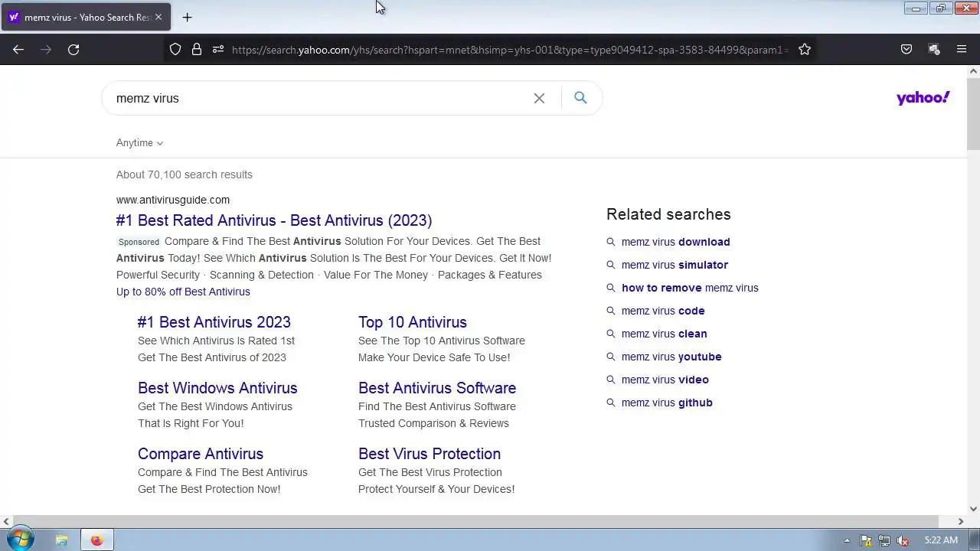This screenshot has width=980, height=551.
Task: Open the Best Windows Antivirus sublink
Action: tap(217, 388)
